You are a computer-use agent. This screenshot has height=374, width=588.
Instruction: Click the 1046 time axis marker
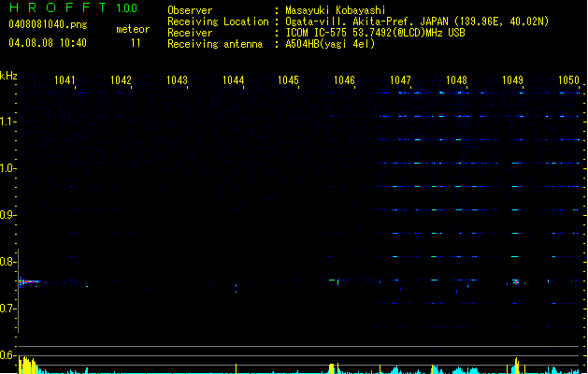(344, 80)
